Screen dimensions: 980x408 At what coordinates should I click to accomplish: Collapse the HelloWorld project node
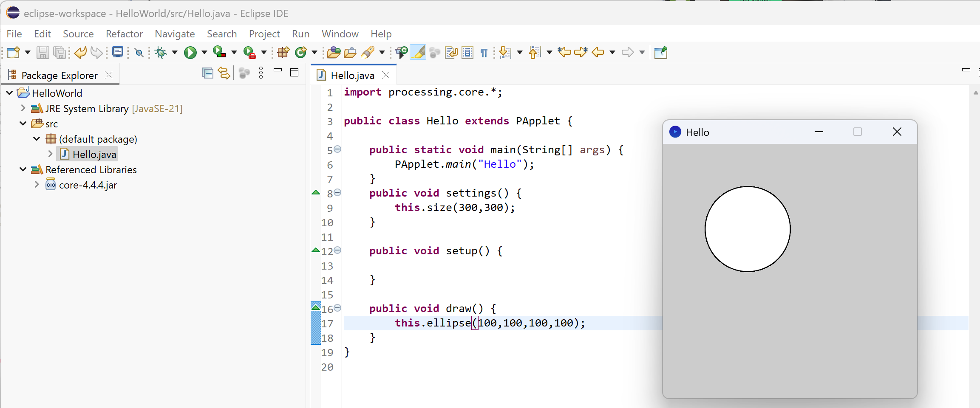pyautogui.click(x=9, y=93)
